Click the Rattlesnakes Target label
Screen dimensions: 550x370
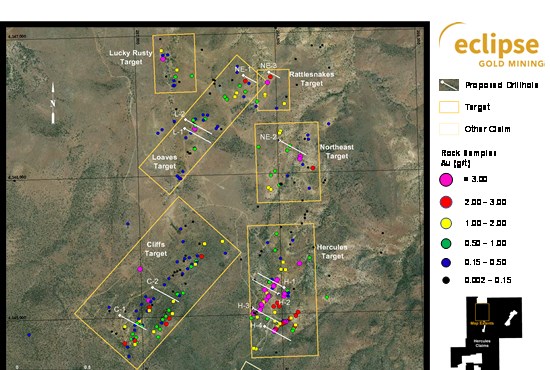(x=311, y=79)
